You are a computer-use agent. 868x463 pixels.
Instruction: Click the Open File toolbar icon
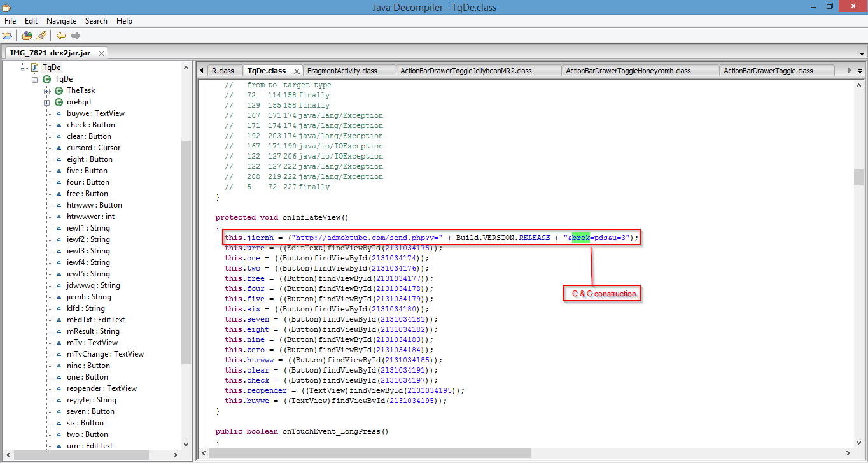(8, 36)
